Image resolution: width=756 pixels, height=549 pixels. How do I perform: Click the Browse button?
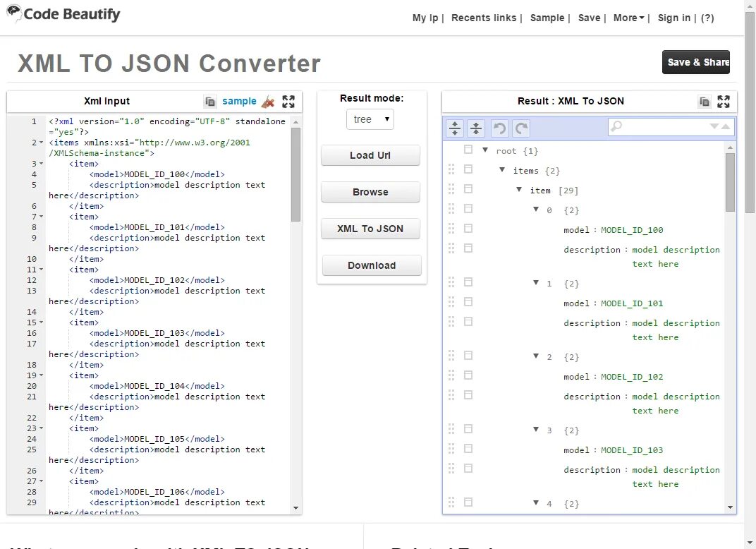point(370,192)
